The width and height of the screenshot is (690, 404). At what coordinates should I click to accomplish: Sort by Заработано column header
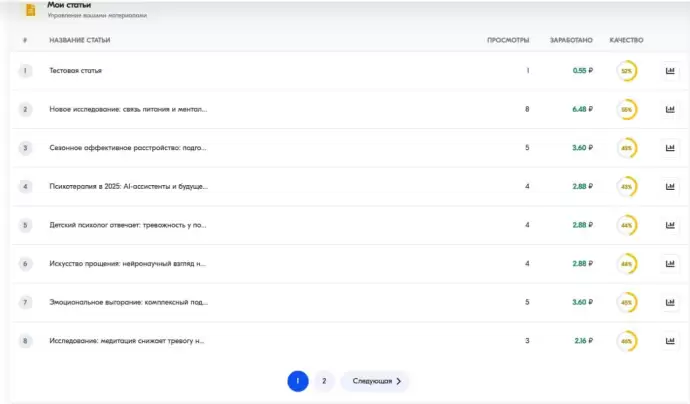tap(571, 40)
